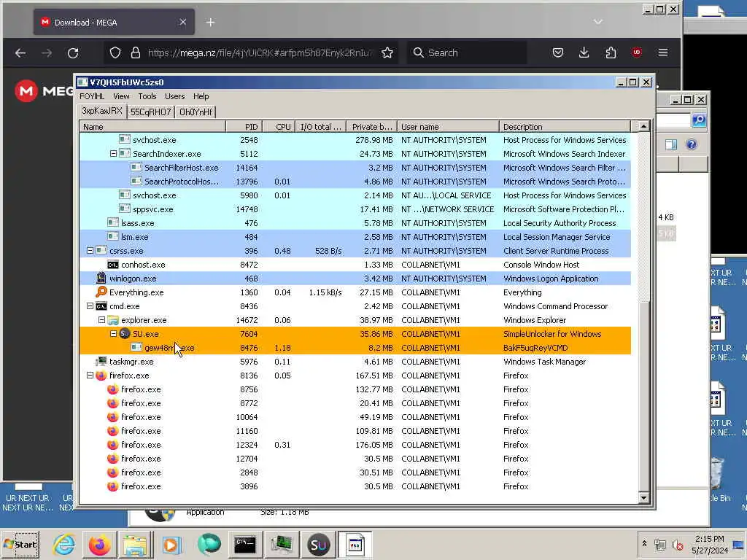Sort by the Private bytes column header
Image resolution: width=747 pixels, height=560 pixels.
[x=371, y=127]
